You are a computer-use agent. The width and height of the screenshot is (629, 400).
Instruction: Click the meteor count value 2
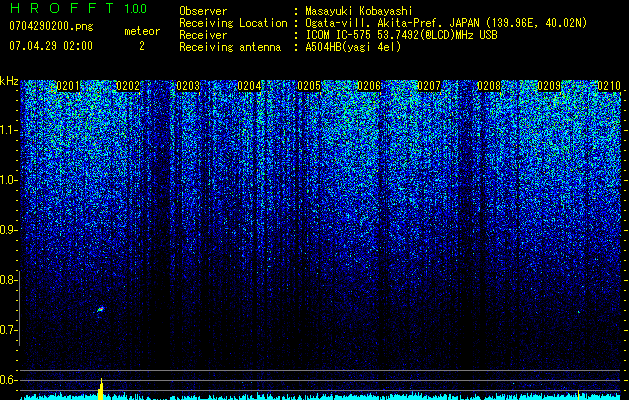pyautogui.click(x=142, y=46)
